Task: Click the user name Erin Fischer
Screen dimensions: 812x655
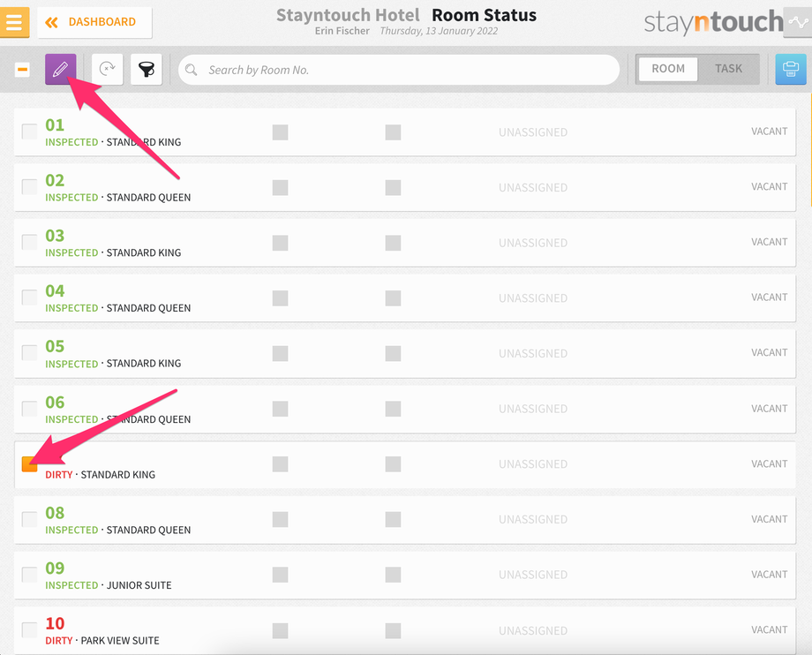Action: [342, 31]
